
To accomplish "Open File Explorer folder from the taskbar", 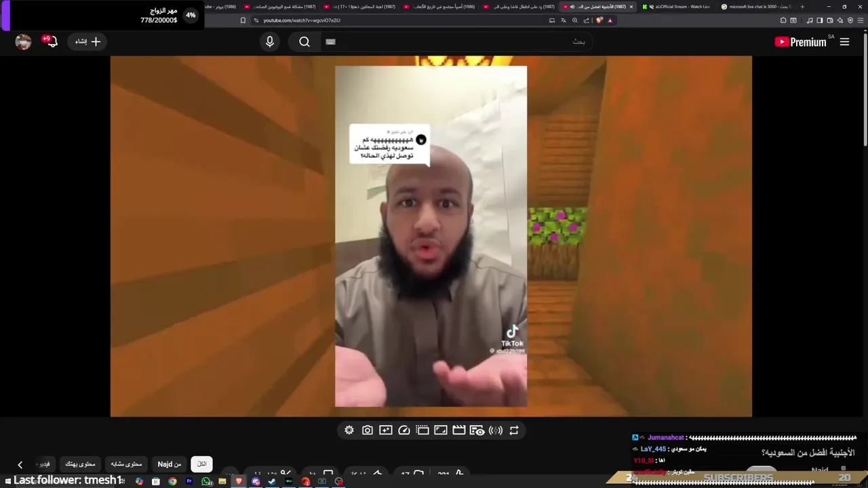I will 222,482.
